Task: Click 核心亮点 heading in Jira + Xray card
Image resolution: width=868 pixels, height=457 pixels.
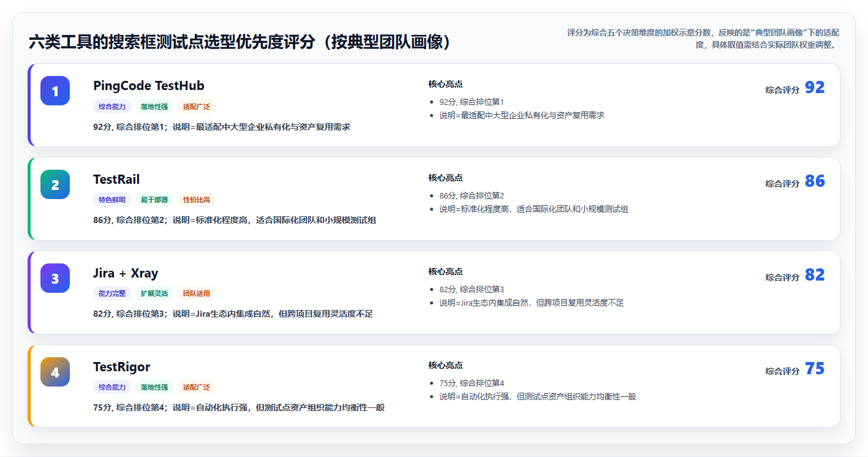Action: coord(445,271)
